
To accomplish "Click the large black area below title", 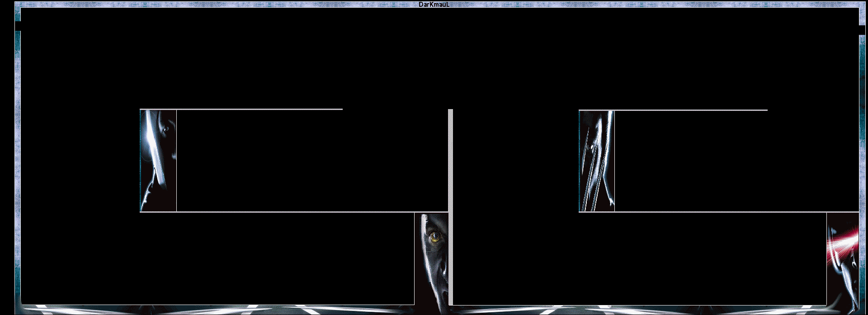I will tap(434, 59).
